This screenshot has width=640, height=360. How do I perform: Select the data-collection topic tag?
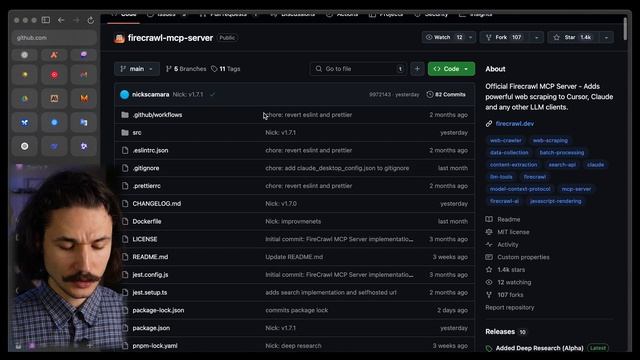[x=509, y=153]
